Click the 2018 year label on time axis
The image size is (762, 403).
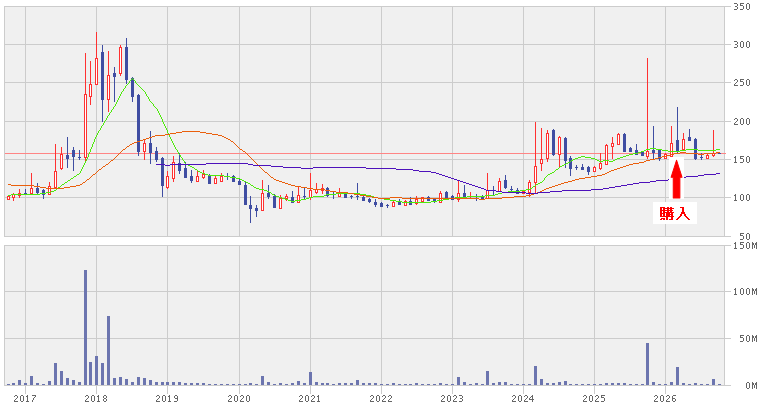[x=96, y=399]
